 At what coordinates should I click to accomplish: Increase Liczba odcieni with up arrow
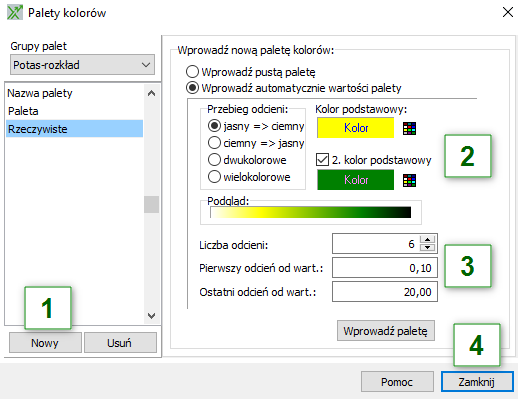428,239
